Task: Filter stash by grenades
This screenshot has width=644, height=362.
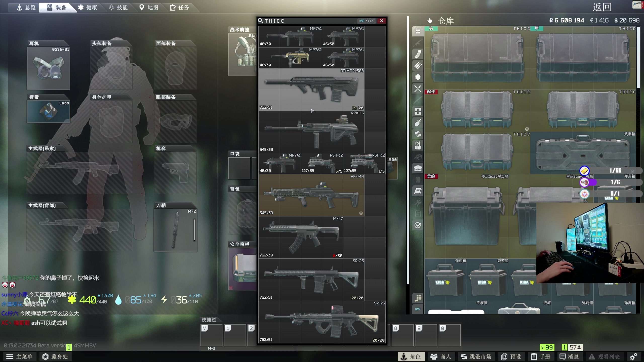Action: click(418, 123)
